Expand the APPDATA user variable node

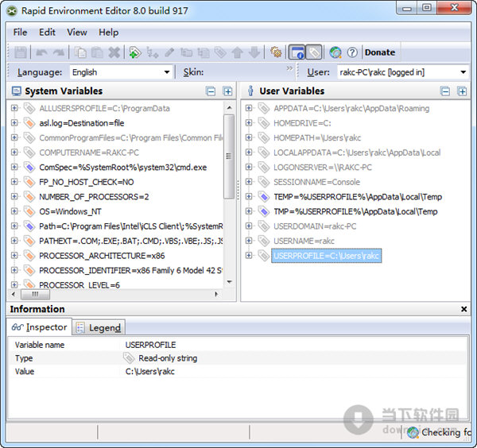click(x=249, y=108)
